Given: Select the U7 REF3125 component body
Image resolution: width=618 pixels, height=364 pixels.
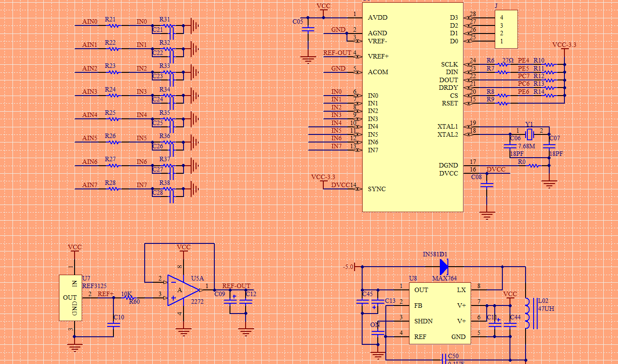Looking at the screenshot, I should 71,297.
